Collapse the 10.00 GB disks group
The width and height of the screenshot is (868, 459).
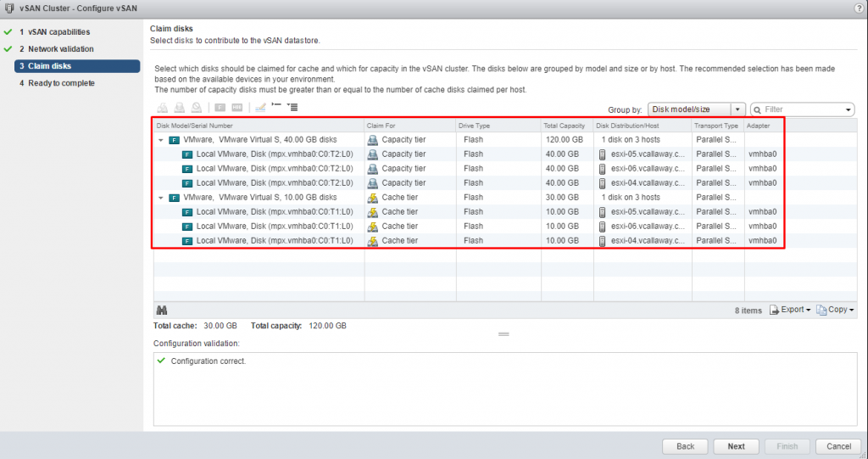click(x=160, y=198)
